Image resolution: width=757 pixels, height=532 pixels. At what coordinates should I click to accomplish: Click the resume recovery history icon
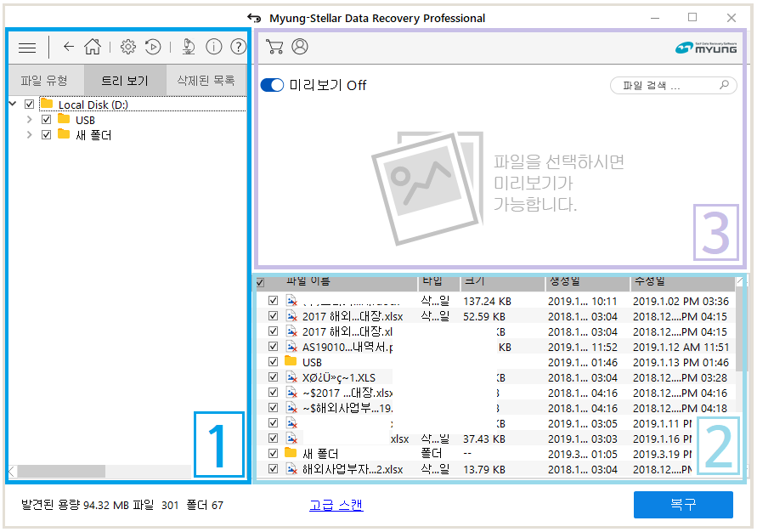[x=153, y=47]
